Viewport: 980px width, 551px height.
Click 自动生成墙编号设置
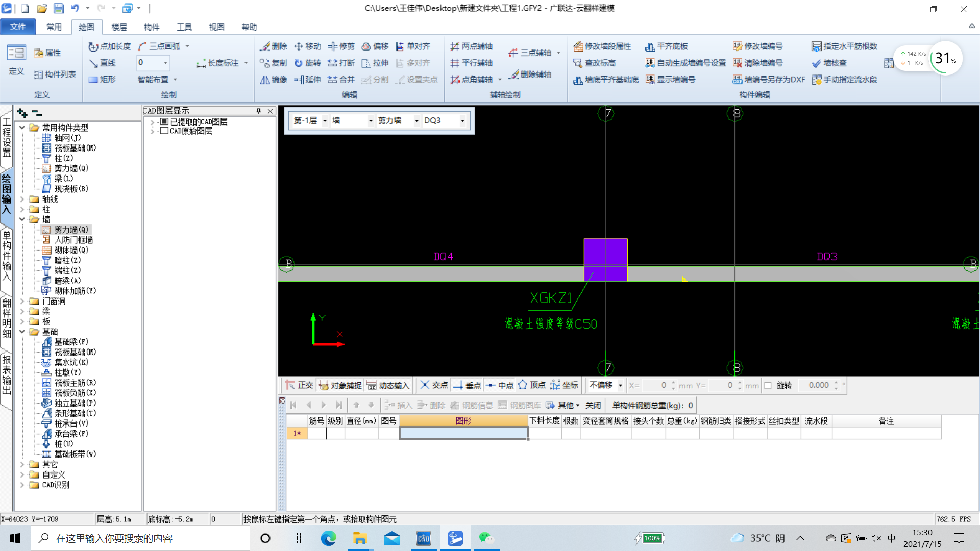coord(685,63)
